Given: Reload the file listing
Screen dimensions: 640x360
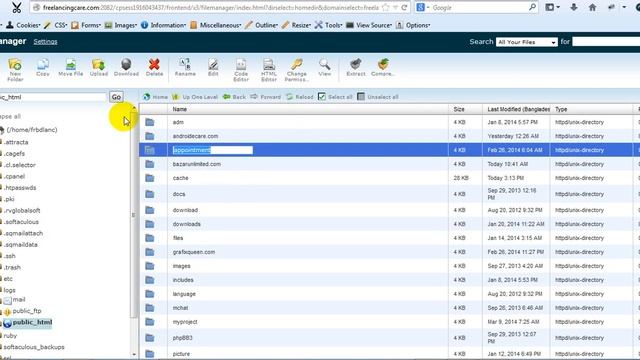Looking at the screenshot, I should (300, 97).
